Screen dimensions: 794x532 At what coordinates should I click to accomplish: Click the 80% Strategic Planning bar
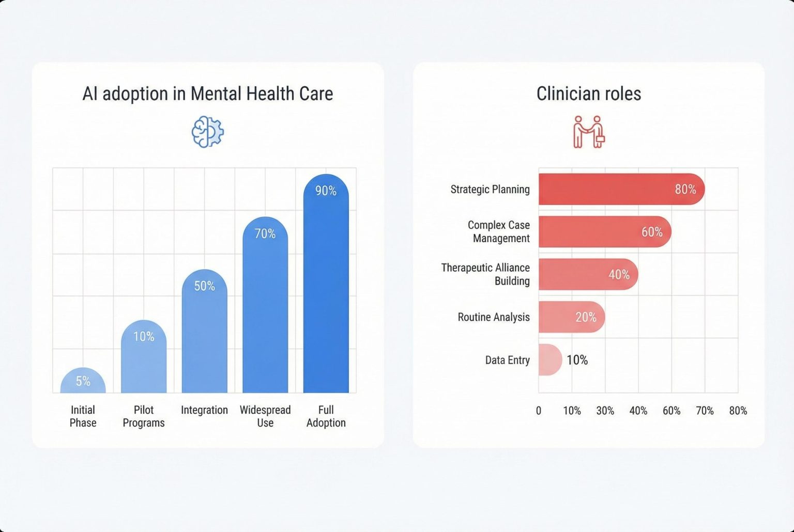tap(620, 189)
